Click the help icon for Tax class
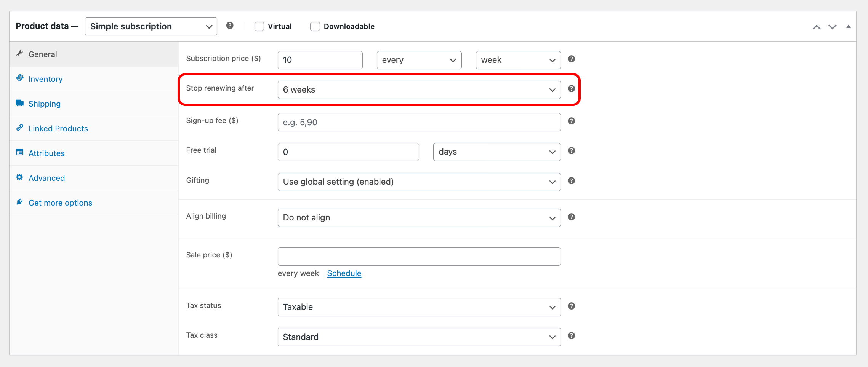The width and height of the screenshot is (868, 367). pos(571,336)
